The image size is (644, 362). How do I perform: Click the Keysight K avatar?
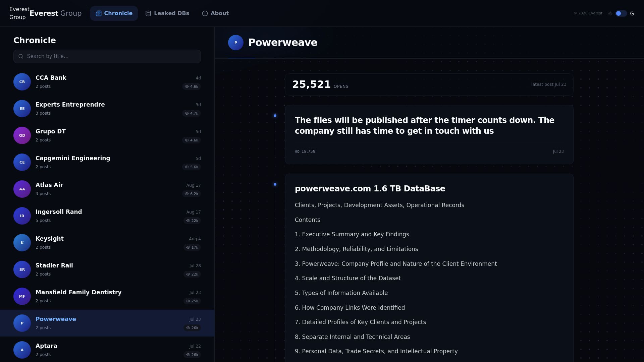pos(22,243)
